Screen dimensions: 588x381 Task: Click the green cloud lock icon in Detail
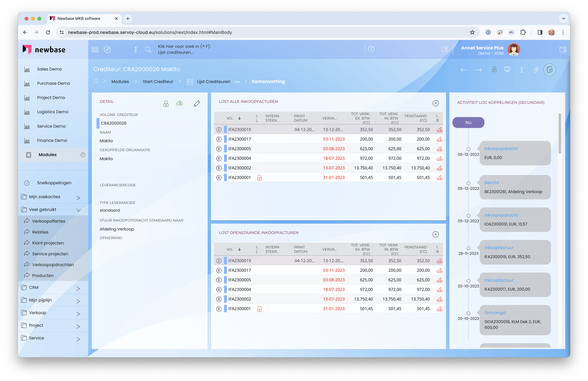180,103
